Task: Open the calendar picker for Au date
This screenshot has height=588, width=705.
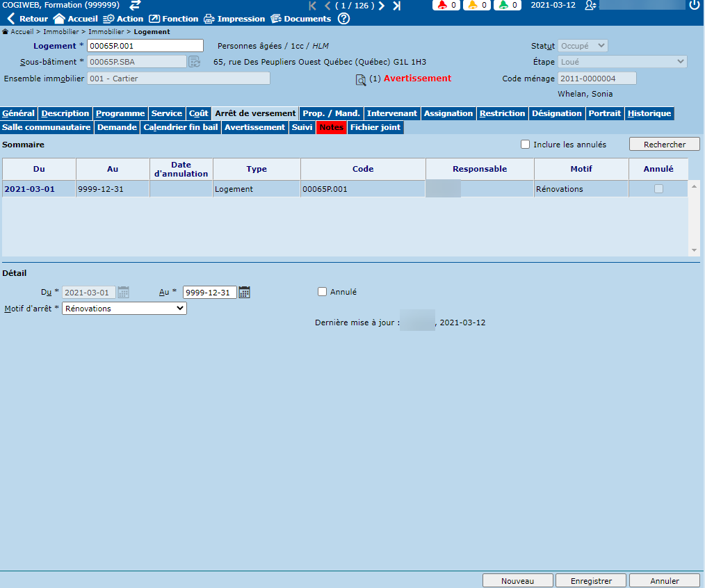Action: (x=245, y=293)
